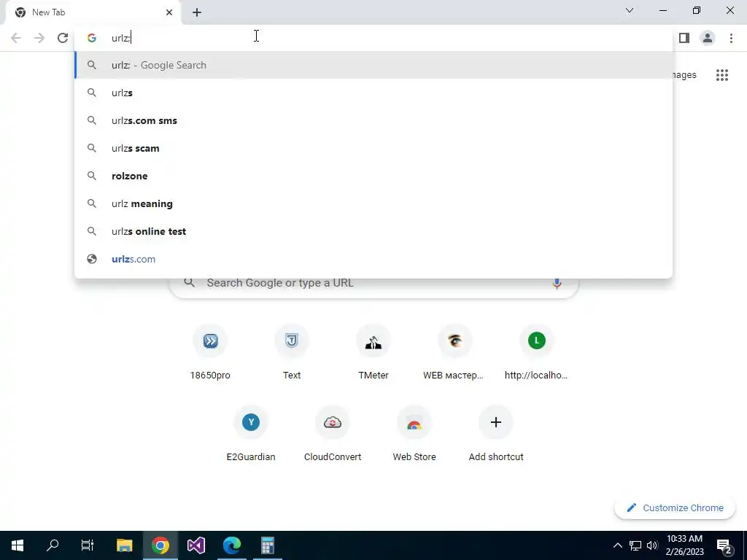Image resolution: width=747 pixels, height=560 pixels.
Task: Click the Chrome taskbar icon
Action: [x=160, y=545]
